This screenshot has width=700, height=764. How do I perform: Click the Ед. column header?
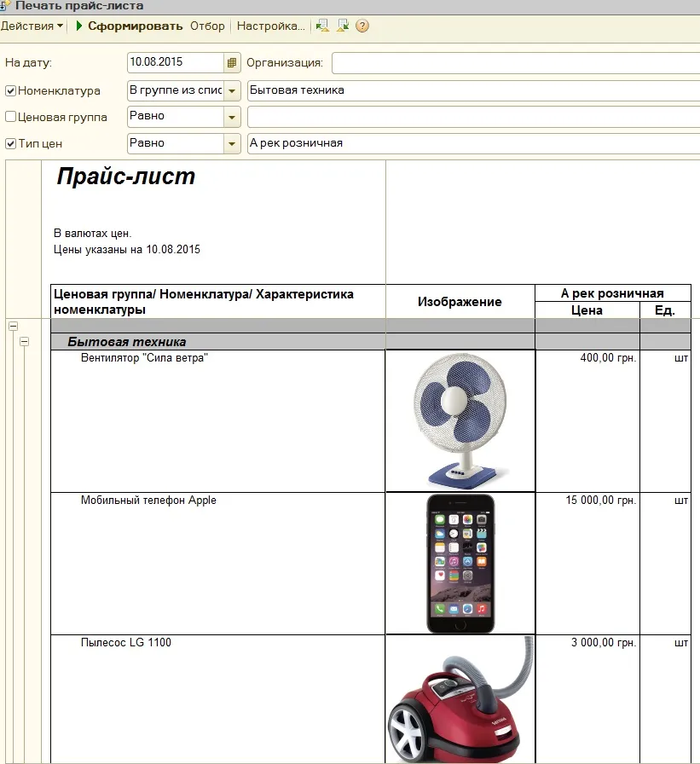[665, 310]
